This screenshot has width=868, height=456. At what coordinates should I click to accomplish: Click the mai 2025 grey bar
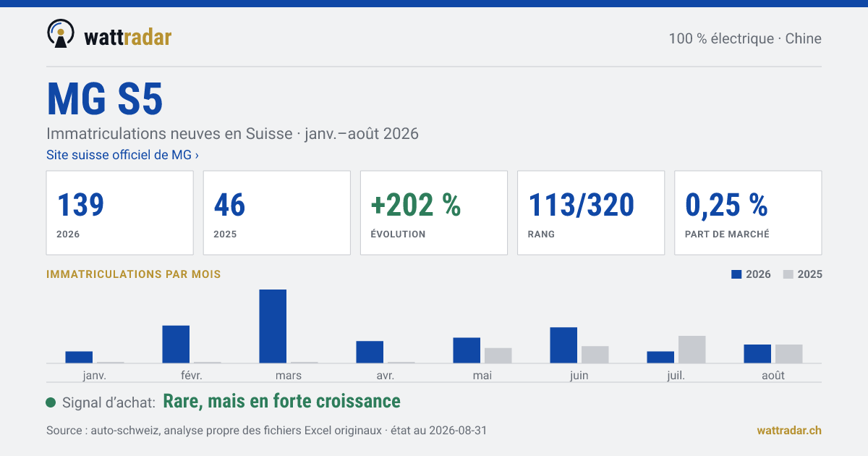(x=498, y=355)
